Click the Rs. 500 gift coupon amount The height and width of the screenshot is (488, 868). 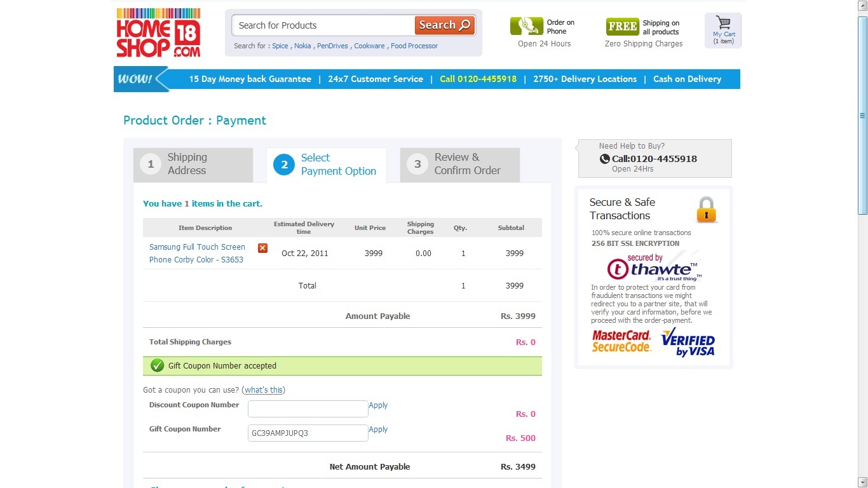point(520,438)
